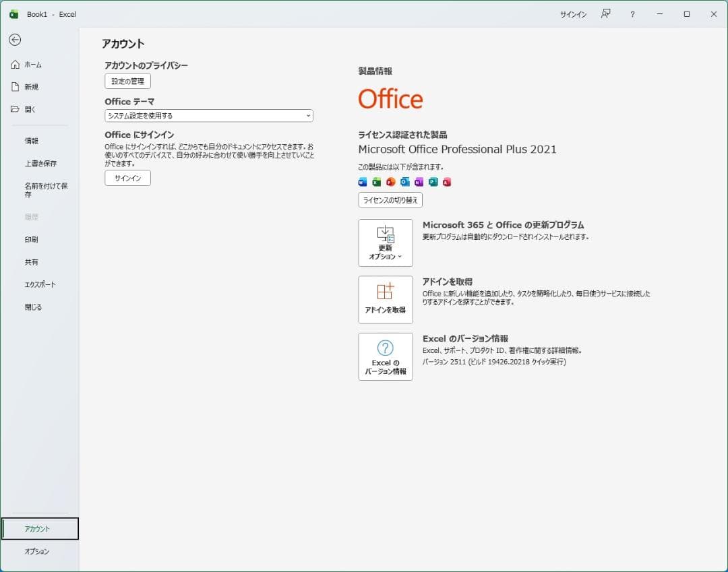Switch to the ホーム menu item
Image resolution: width=728 pixels, height=572 pixels.
point(32,65)
